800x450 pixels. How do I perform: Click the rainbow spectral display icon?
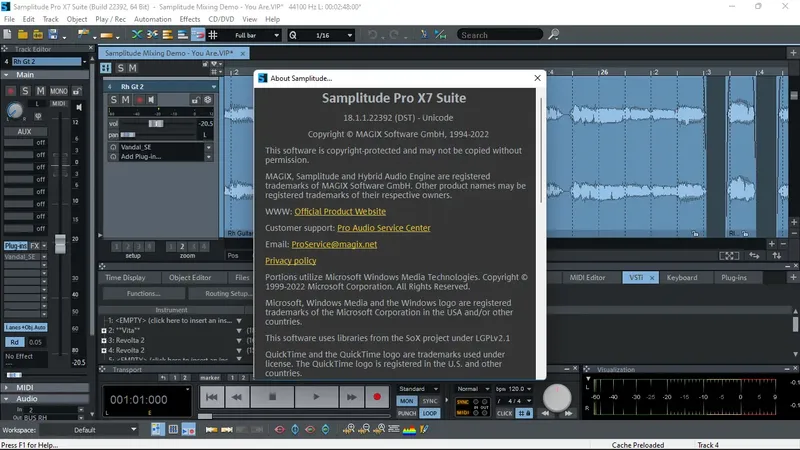(x=409, y=430)
